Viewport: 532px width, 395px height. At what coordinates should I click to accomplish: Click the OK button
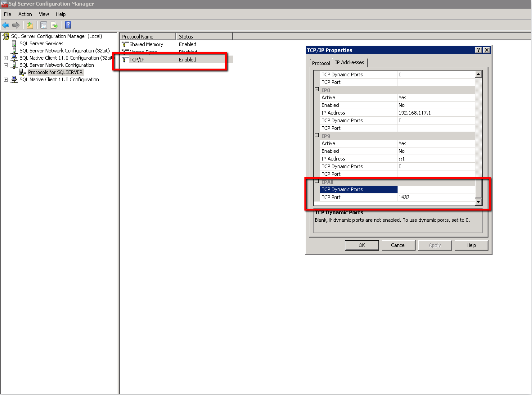point(361,245)
